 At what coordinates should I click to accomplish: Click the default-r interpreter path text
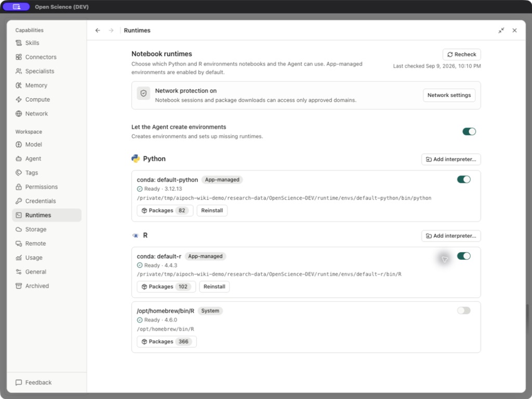(269, 274)
